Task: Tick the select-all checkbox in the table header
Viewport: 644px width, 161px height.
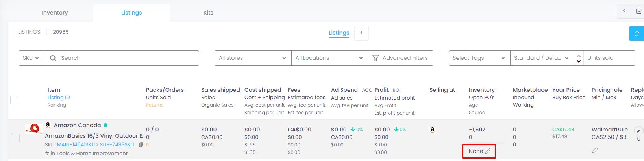Action: click(15, 100)
